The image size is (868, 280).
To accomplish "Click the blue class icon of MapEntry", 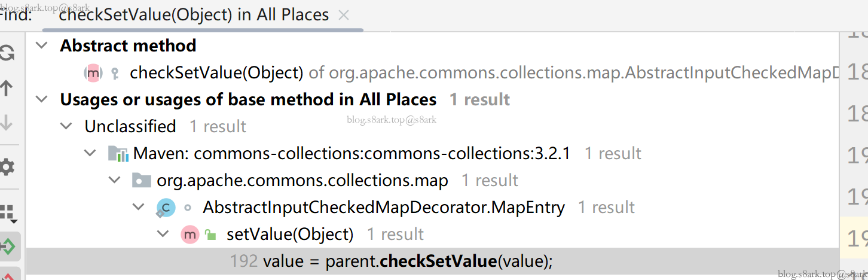I will point(166,208).
